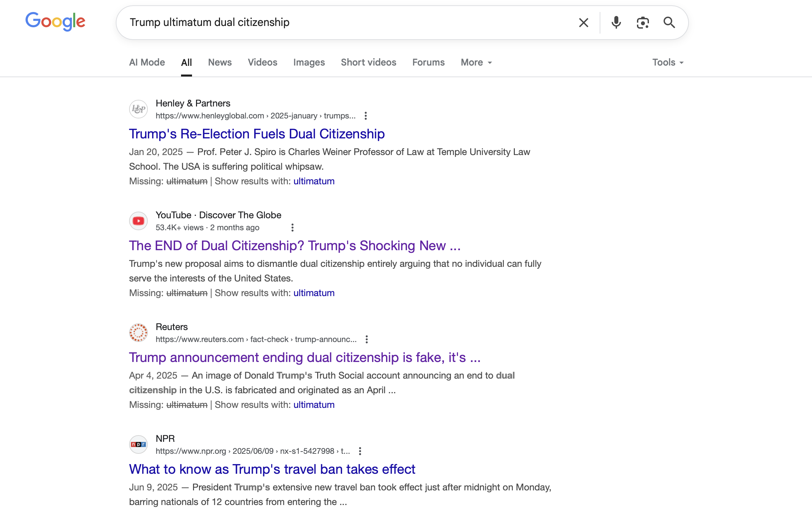Start voice search with microphone icon
812x517 pixels.
[x=616, y=23]
